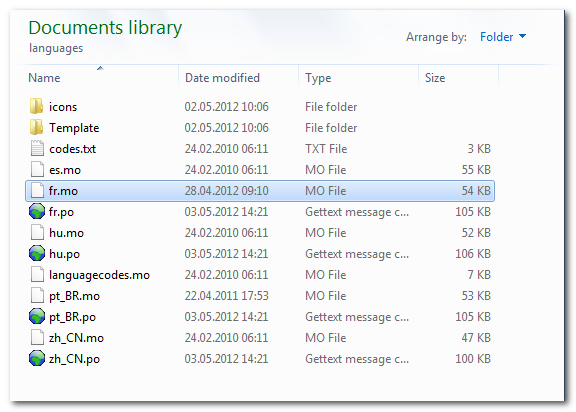Select the zh_CN.mo file name
Viewport: 576px width, 412px height.
tap(76, 338)
